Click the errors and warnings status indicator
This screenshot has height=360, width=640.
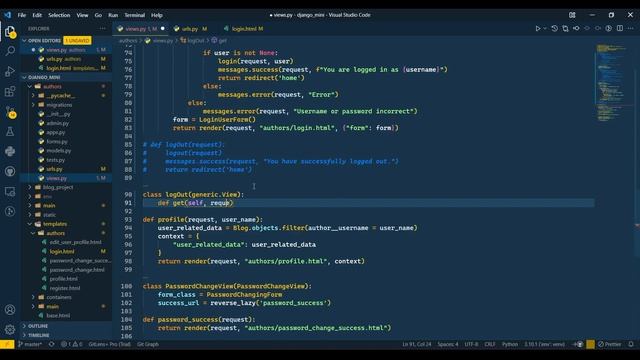[71, 344]
